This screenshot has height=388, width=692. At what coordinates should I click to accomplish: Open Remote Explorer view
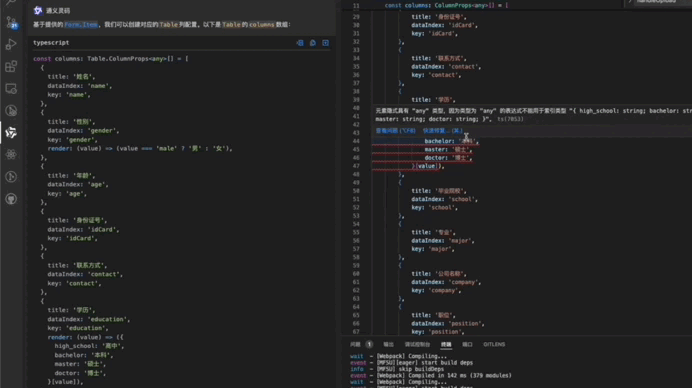point(11,88)
